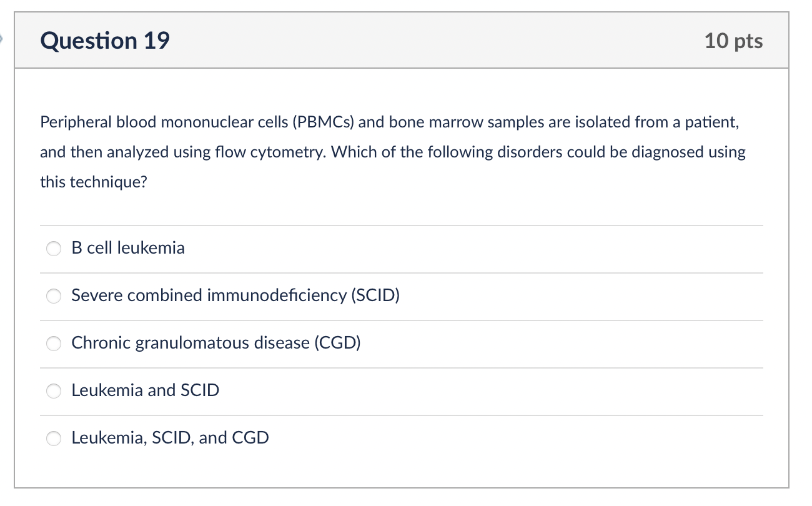This screenshot has height=506, width=812.
Task: Choose the Severe combined immunodeficiency (SCID) radio option
Action: click(54, 297)
